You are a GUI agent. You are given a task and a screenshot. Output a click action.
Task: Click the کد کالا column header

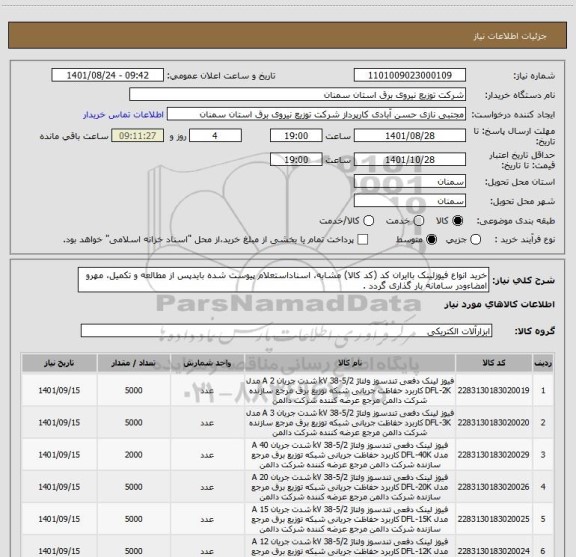click(494, 363)
